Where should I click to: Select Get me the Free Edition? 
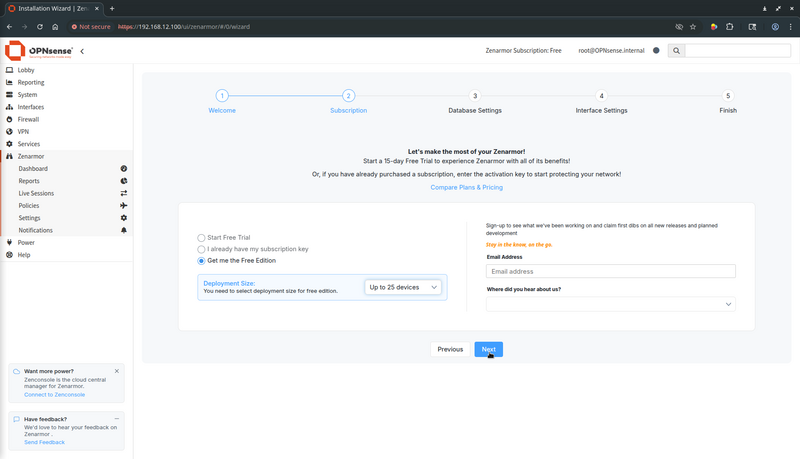[201, 261]
